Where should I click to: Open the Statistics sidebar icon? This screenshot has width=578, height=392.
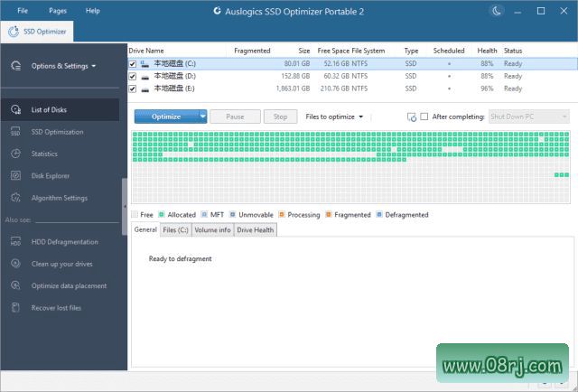[x=15, y=154]
